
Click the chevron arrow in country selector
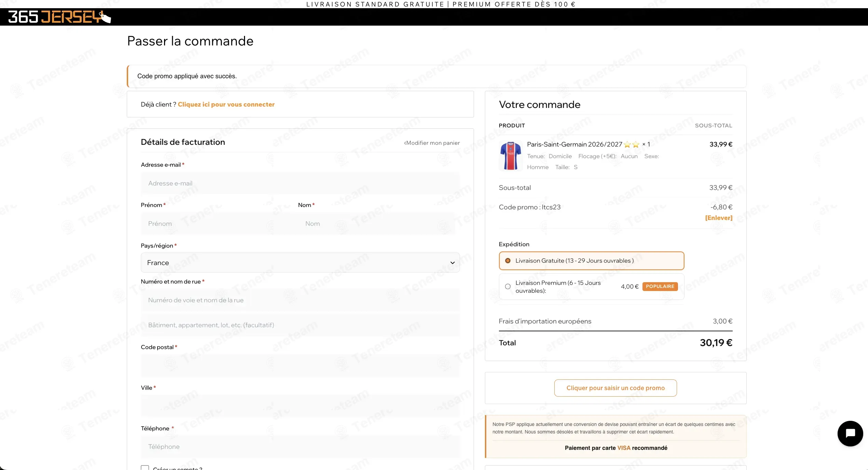452,263
